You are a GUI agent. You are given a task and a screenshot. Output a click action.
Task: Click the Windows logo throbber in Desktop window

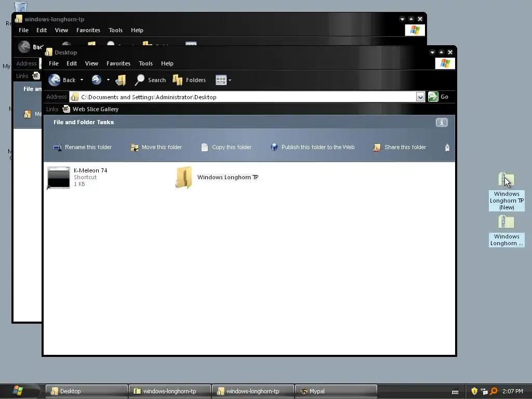tap(445, 63)
